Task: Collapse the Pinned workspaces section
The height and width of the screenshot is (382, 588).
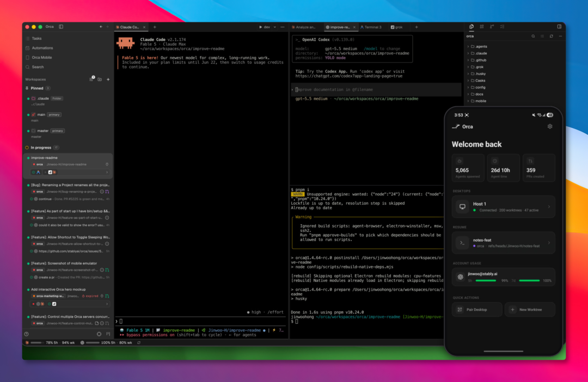Action: pyautogui.click(x=37, y=88)
